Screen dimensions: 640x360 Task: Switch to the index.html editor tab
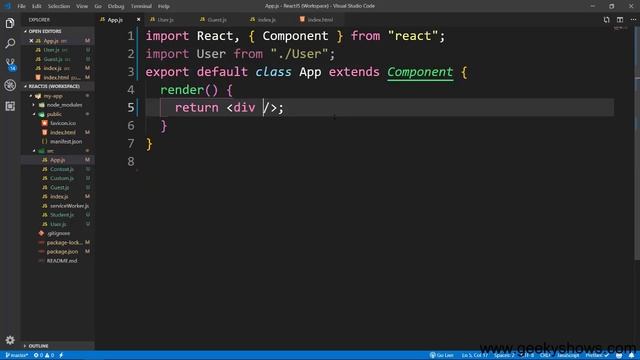coord(320,20)
